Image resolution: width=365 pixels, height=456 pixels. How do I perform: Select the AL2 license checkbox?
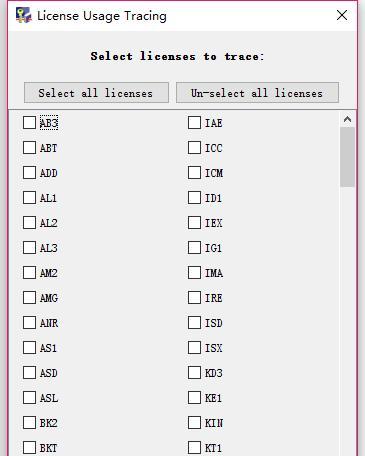coord(29,223)
